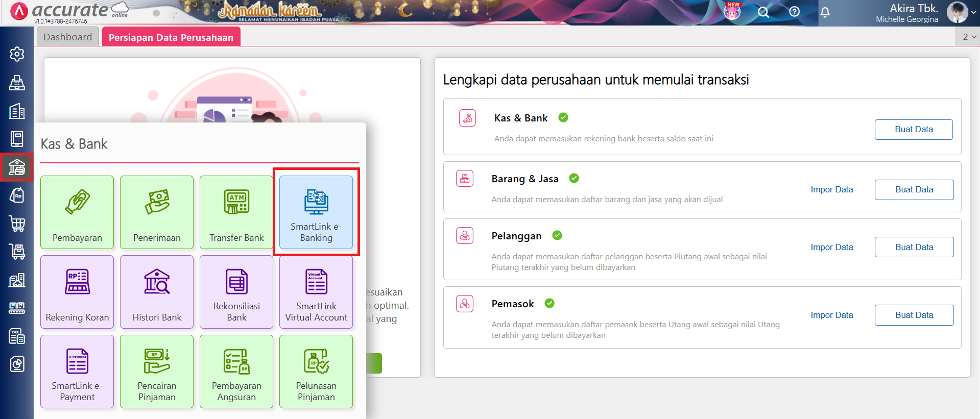
Task: Click Buat Data for Kas & Bank
Action: 913,130
